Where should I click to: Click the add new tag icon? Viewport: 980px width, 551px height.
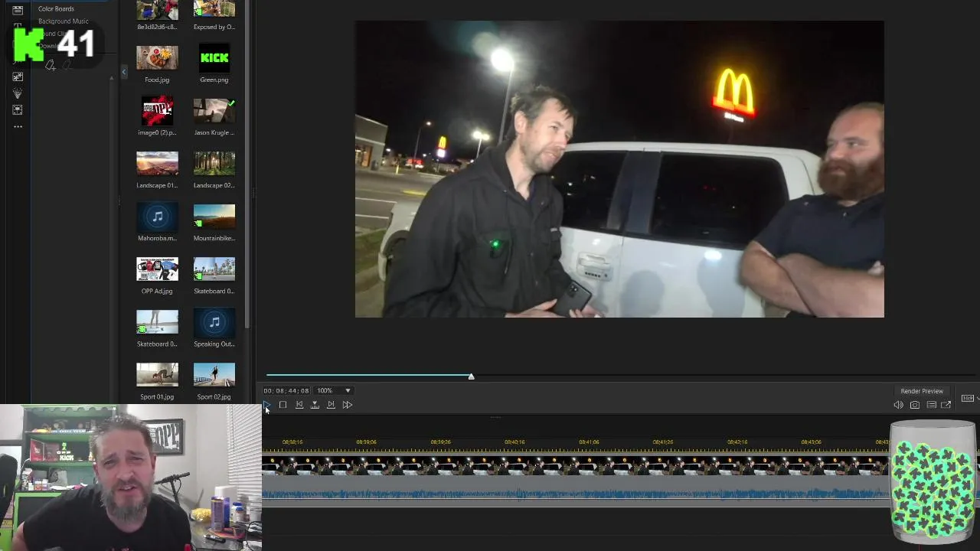[51, 66]
